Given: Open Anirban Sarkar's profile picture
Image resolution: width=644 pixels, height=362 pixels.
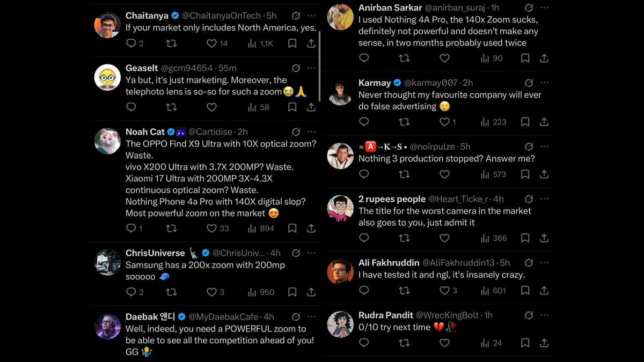Looking at the screenshot, I should tap(340, 17).
